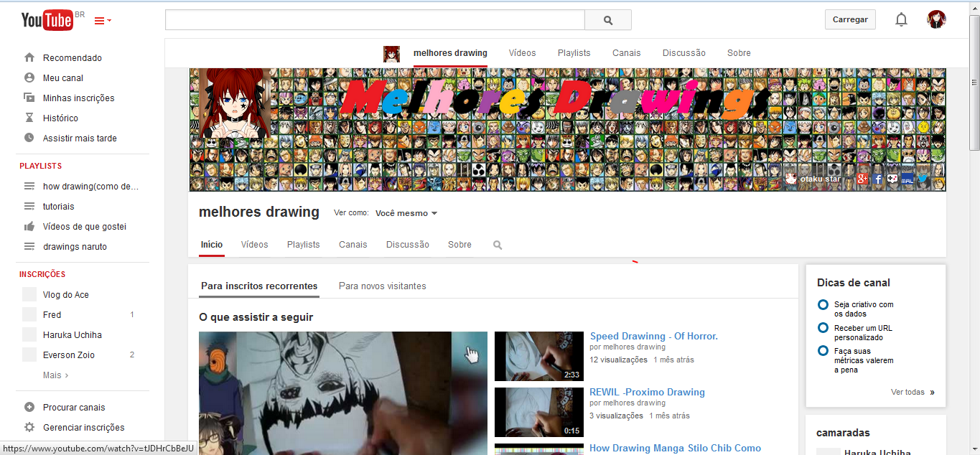Click the Ver todas link in Dicas de canal

click(913, 393)
